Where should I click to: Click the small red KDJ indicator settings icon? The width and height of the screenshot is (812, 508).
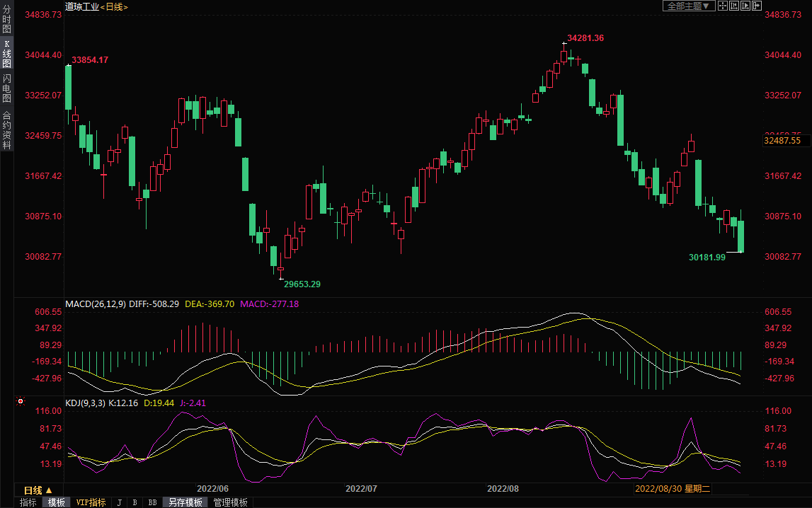tap(21, 402)
